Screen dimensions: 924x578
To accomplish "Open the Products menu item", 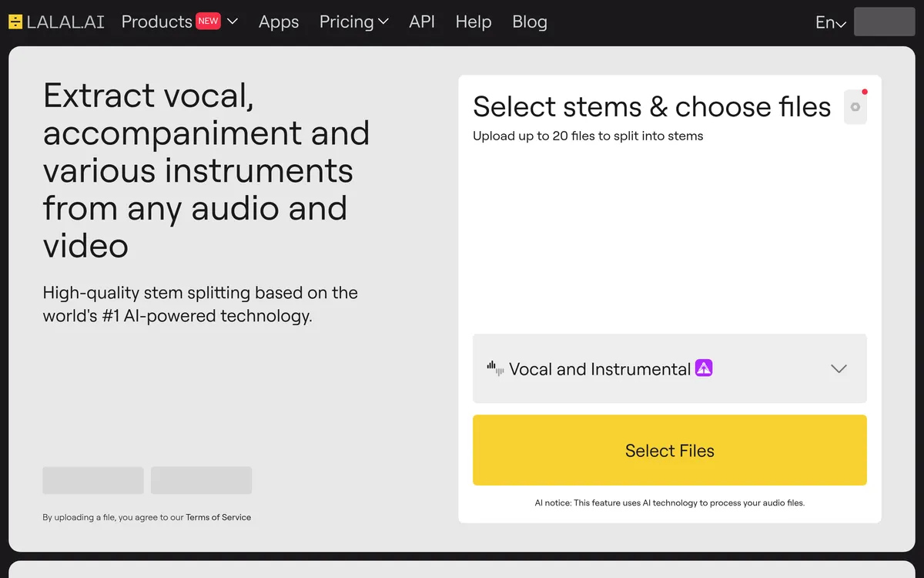I will pos(156,22).
